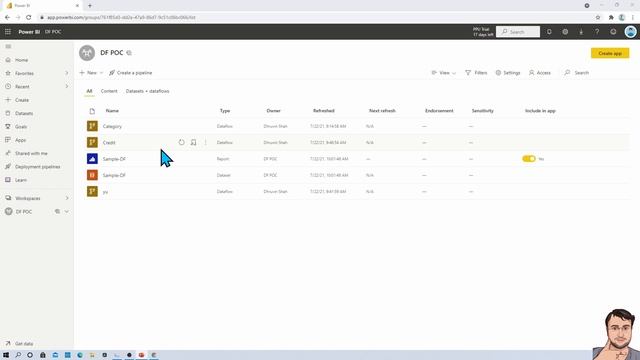Viewport: 640px width, 360px height.
Task: Click Create a pipeline
Action: [131, 73]
